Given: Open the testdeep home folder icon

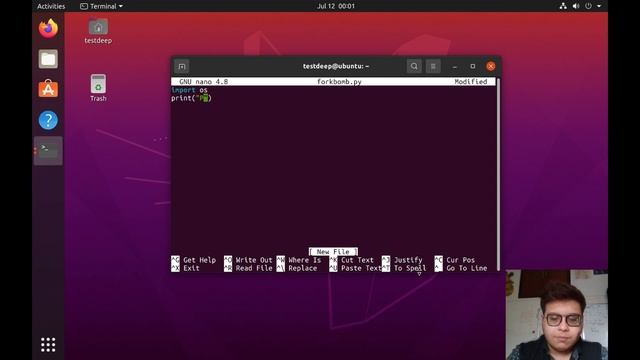Looking at the screenshot, I should (98, 31).
